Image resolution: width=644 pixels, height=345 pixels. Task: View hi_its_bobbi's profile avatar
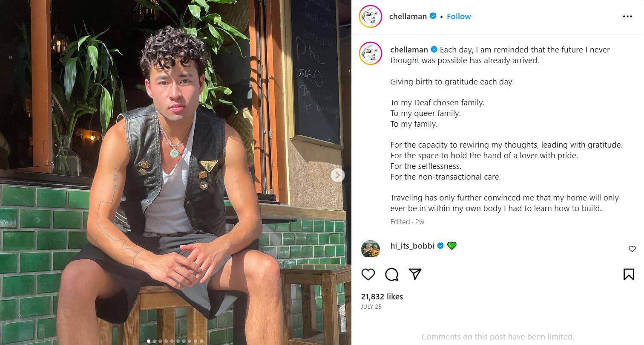point(370,249)
